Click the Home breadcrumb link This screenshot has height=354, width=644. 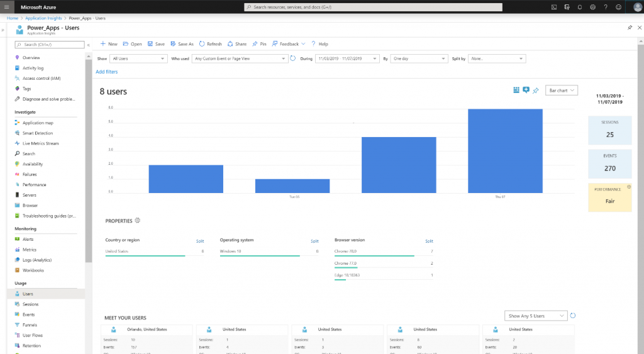coord(13,18)
